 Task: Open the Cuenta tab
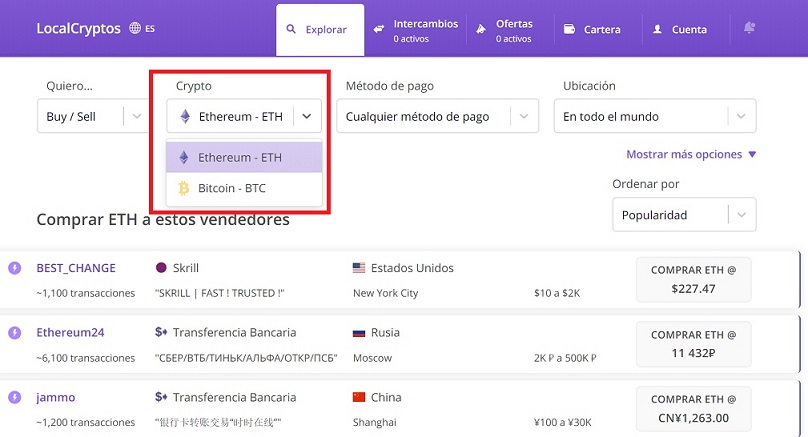[680, 30]
